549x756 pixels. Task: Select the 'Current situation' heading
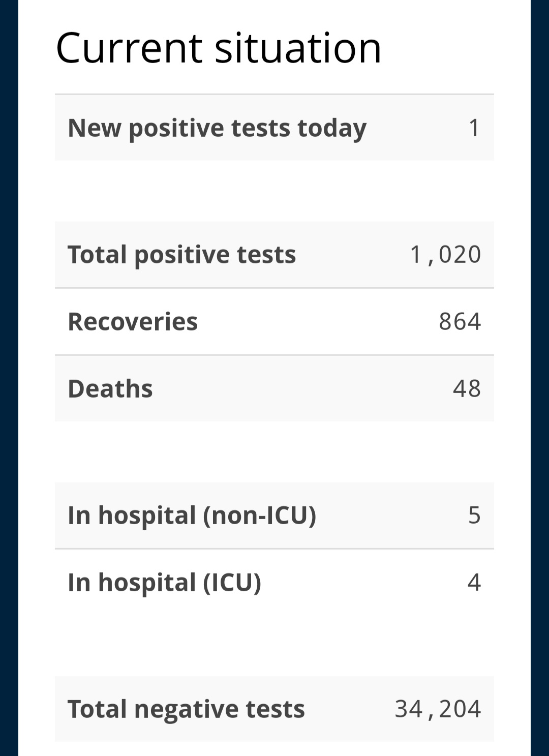tap(219, 48)
